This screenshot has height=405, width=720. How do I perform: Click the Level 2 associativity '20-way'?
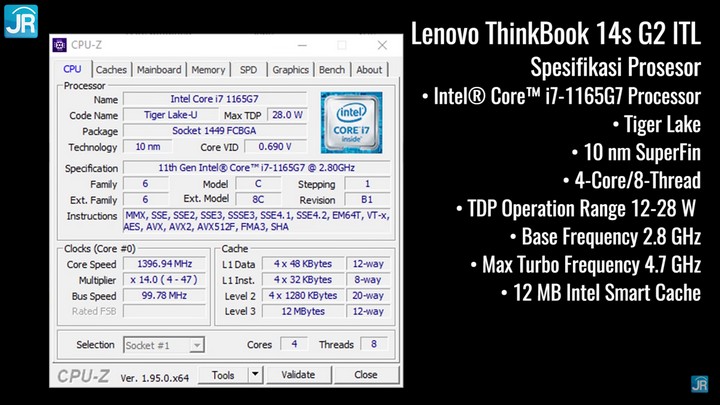pos(368,296)
